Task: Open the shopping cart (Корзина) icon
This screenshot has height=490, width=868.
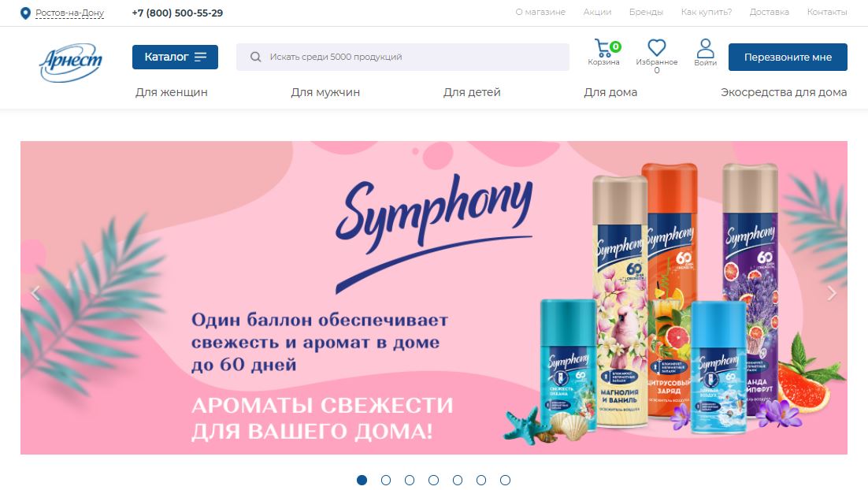Action: tap(604, 48)
